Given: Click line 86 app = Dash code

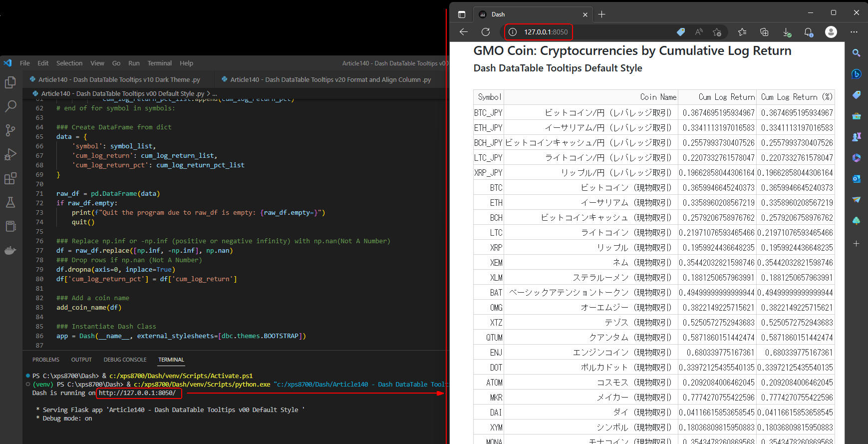Looking at the screenshot, I should 181,336.
